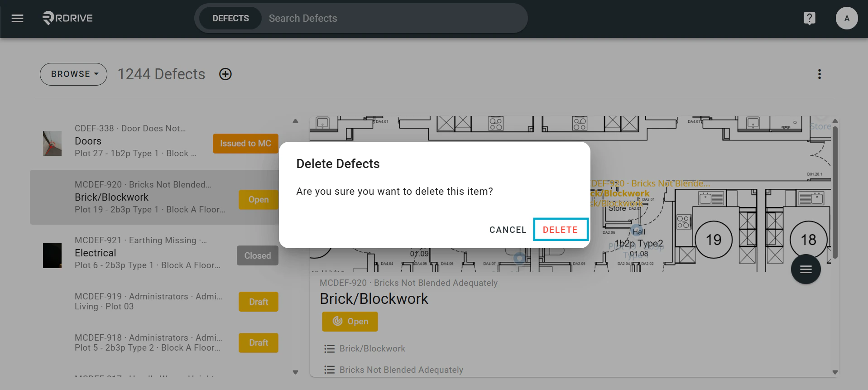Collapse the list with the up arrow
The image size is (868, 390).
coord(295,120)
